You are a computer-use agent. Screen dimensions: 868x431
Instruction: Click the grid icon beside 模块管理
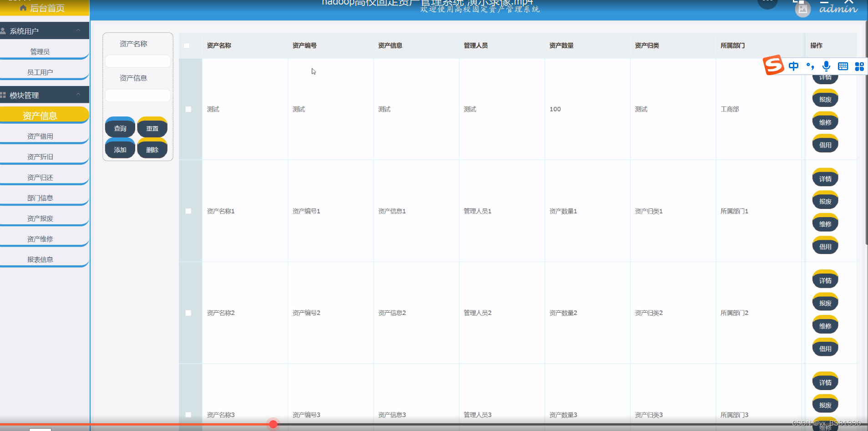3,95
